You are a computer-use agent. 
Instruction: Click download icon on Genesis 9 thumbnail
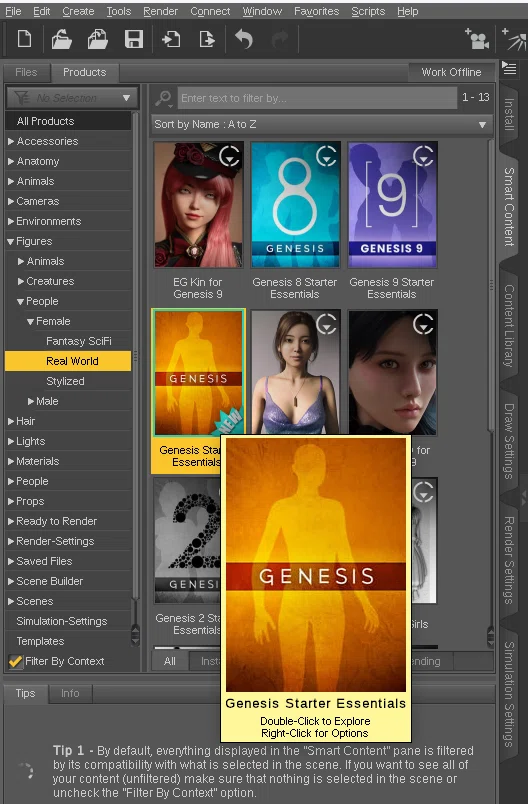[423, 155]
